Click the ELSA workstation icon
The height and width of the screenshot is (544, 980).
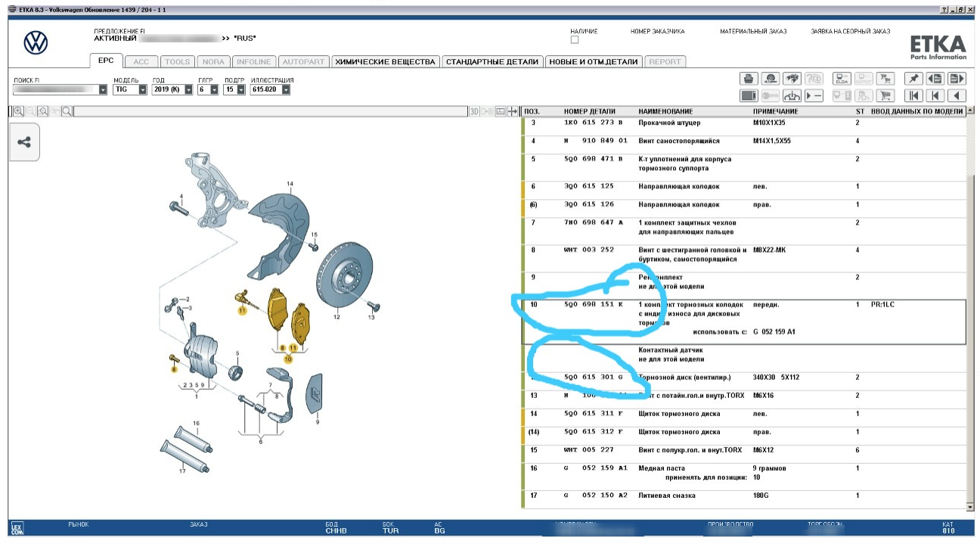[x=842, y=79]
